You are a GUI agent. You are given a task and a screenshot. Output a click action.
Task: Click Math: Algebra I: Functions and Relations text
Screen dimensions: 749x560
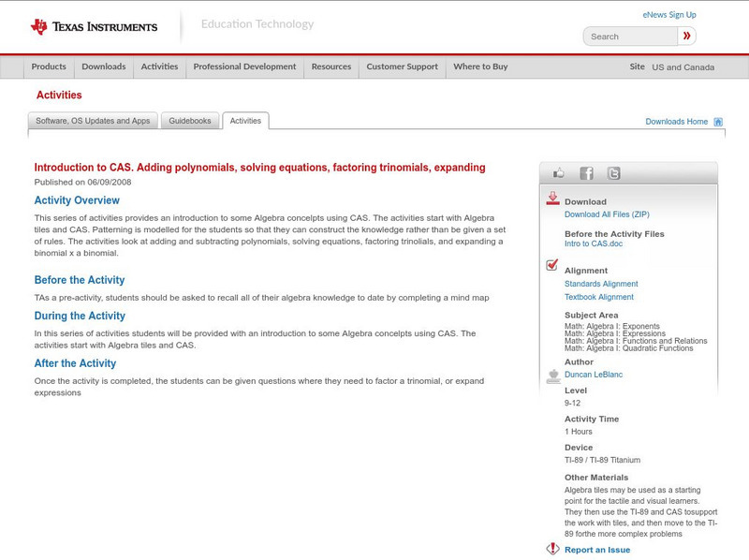636,341
